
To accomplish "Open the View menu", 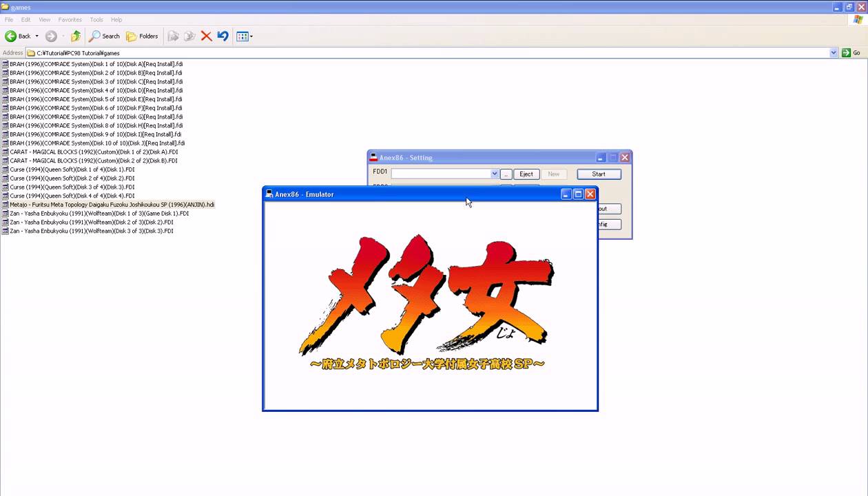I will point(45,19).
